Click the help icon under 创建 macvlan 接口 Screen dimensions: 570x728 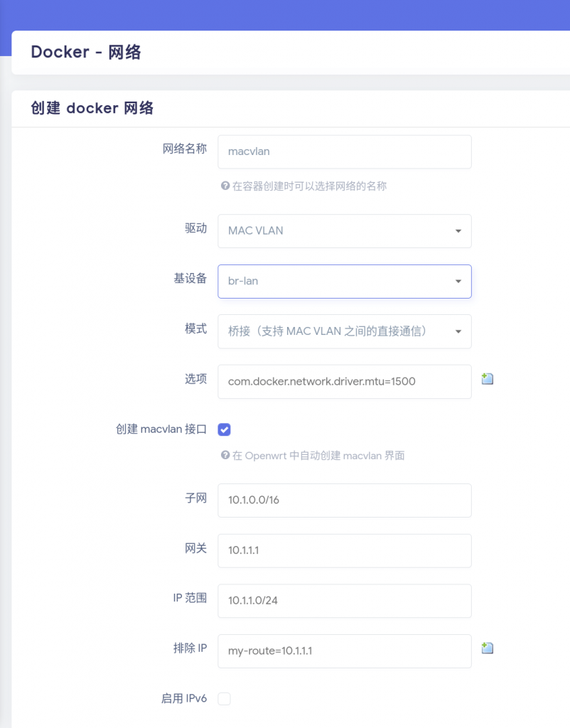point(225,456)
